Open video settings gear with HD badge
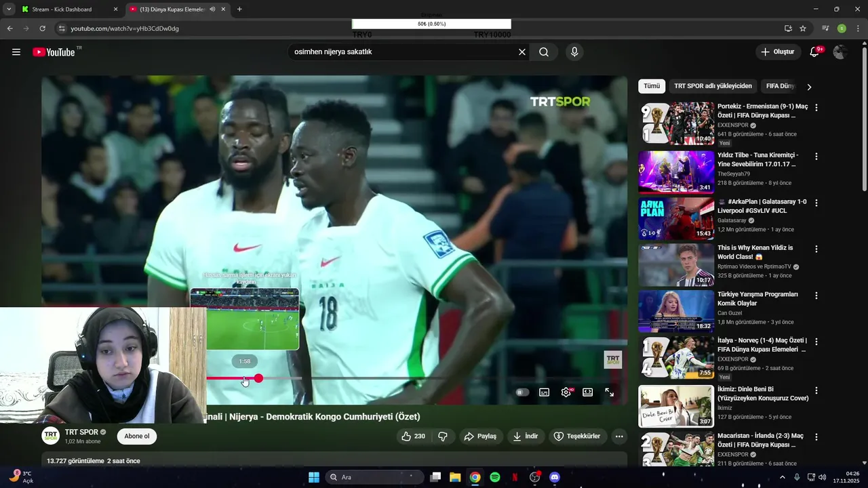This screenshot has height=488, width=868. (x=566, y=392)
